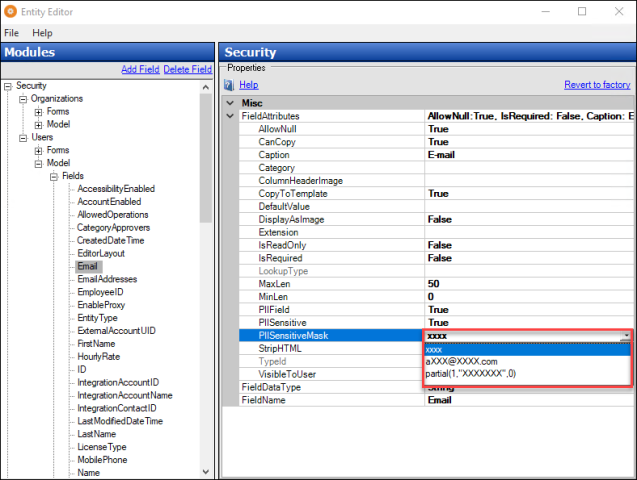Image resolution: width=637 pixels, height=480 pixels.
Task: Expand Forms under Organizations
Action: 38,112
